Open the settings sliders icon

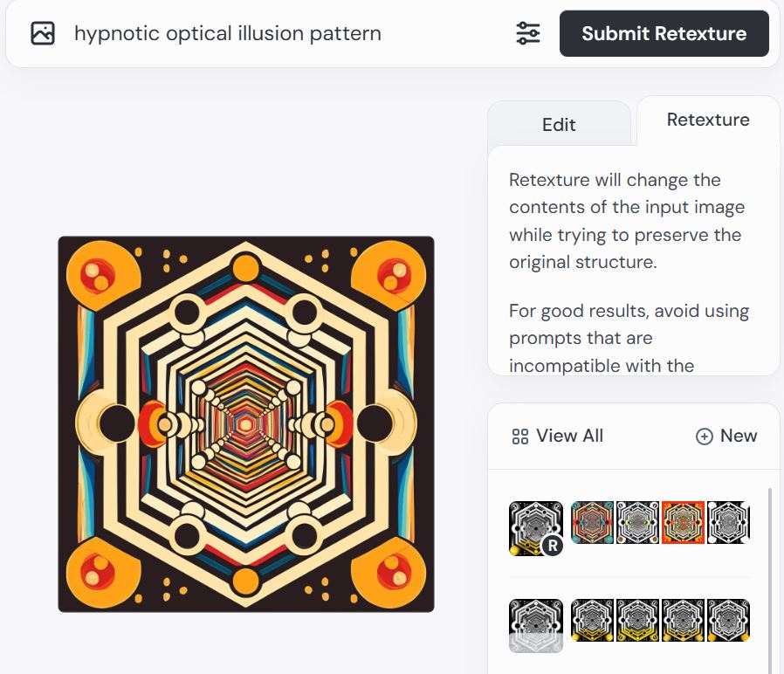[x=528, y=34]
